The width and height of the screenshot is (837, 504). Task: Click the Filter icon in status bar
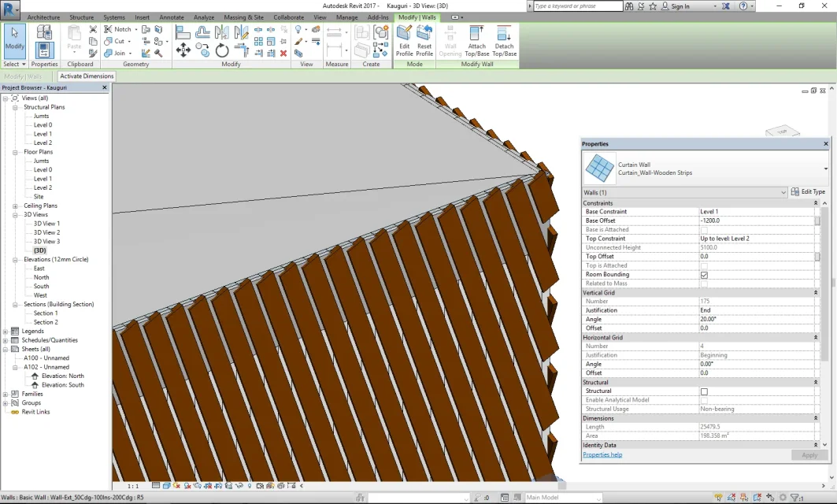[x=795, y=498]
